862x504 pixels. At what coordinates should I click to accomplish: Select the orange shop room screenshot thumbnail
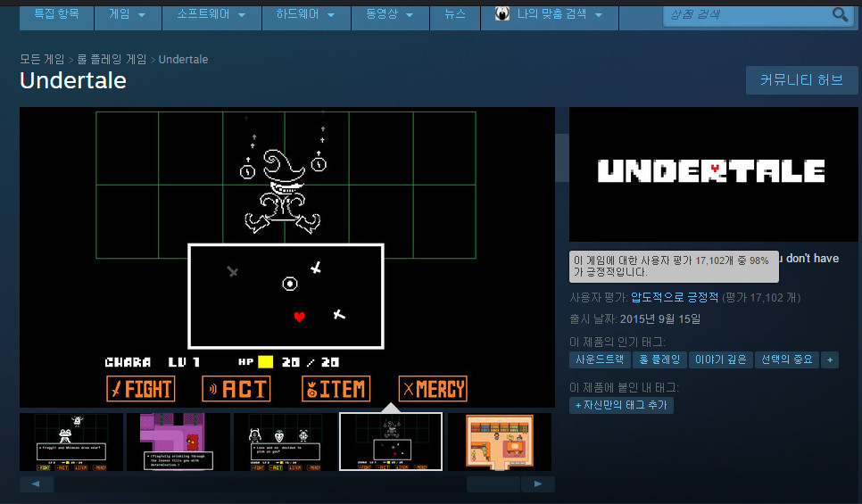click(x=499, y=442)
